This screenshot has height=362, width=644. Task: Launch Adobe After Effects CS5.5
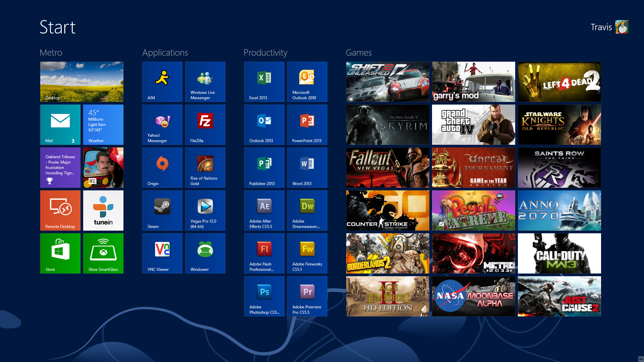coord(264,210)
